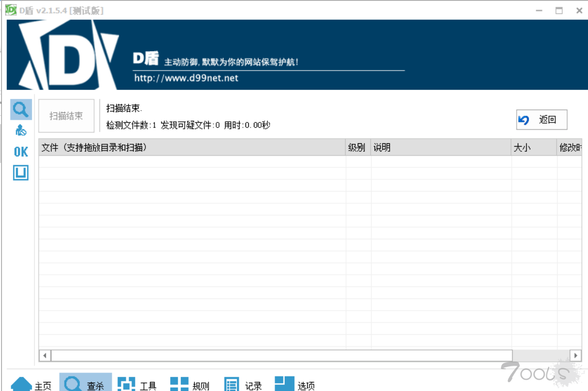Click the 检测文件数:1 status text
Screen dimensions: 588x391
tap(131, 125)
